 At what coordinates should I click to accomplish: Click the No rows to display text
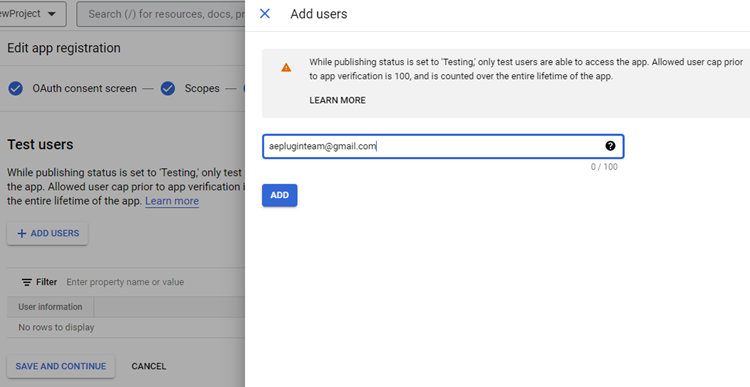tap(56, 328)
